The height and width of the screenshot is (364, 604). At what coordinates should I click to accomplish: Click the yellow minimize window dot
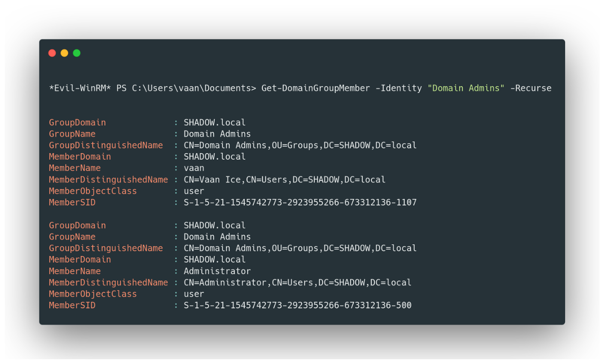click(x=65, y=53)
